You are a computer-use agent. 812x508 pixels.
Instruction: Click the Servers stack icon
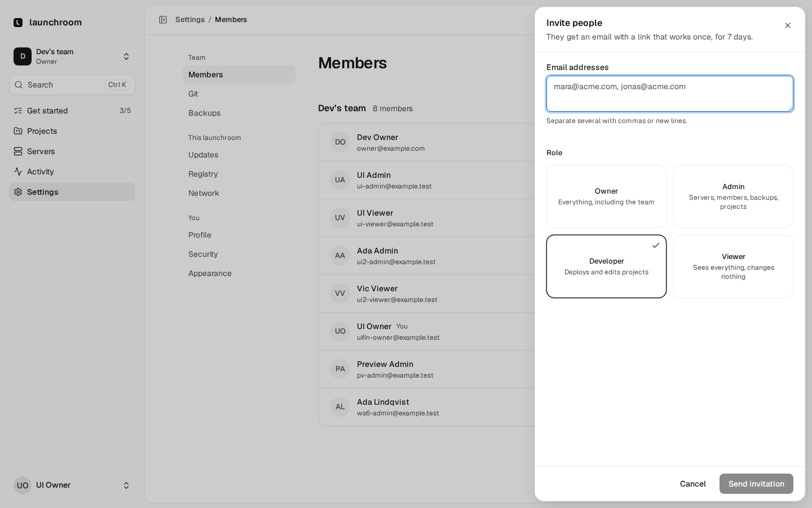pos(18,151)
